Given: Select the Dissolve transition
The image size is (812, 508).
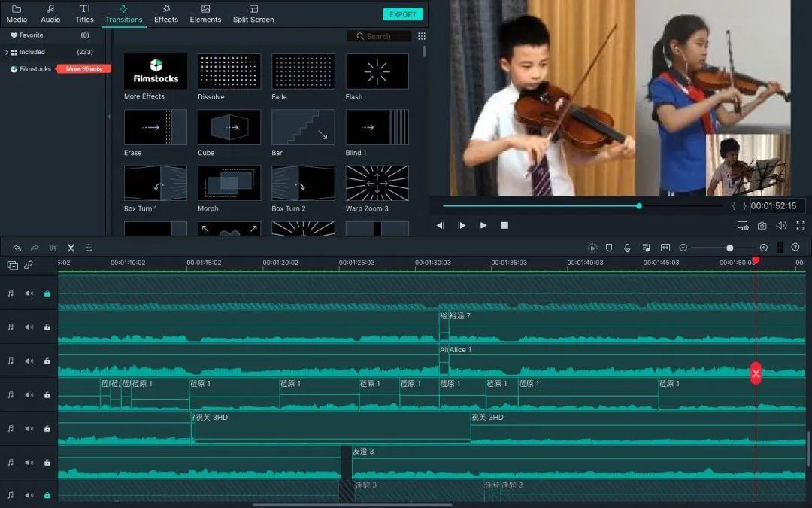Looking at the screenshot, I should pyautogui.click(x=229, y=71).
